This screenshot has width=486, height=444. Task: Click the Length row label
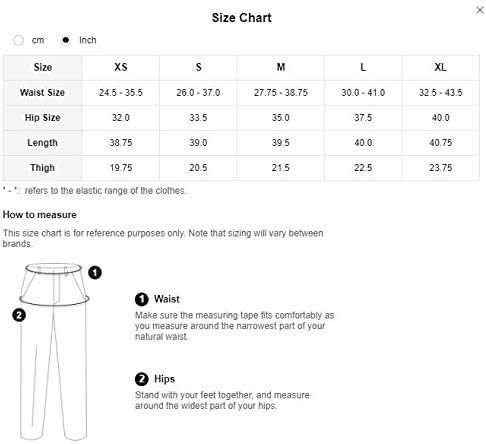point(42,143)
